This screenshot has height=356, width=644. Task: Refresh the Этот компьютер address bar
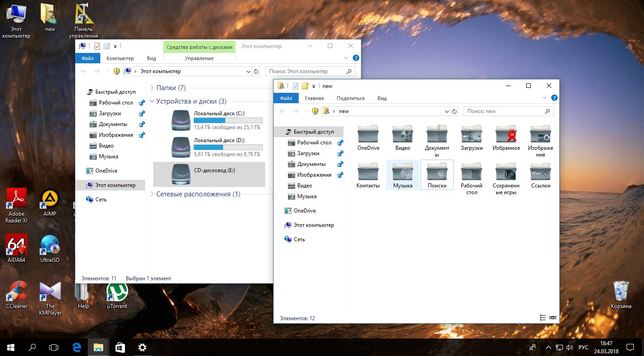point(256,71)
